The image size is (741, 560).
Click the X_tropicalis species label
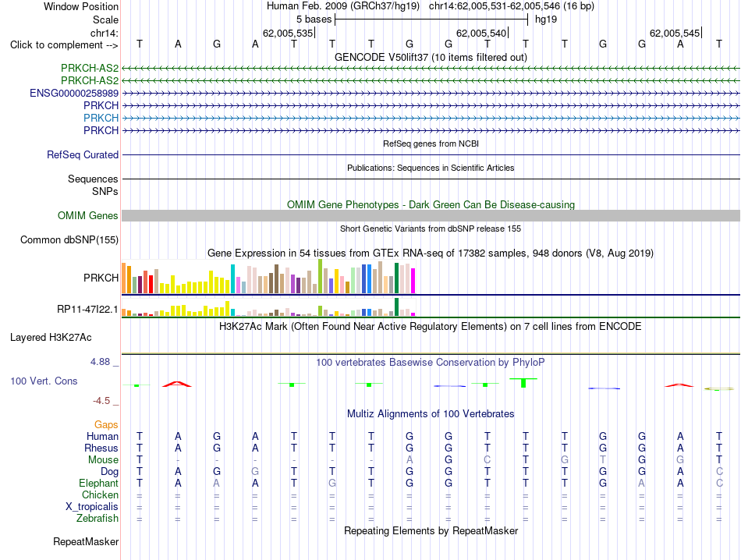[92, 507]
